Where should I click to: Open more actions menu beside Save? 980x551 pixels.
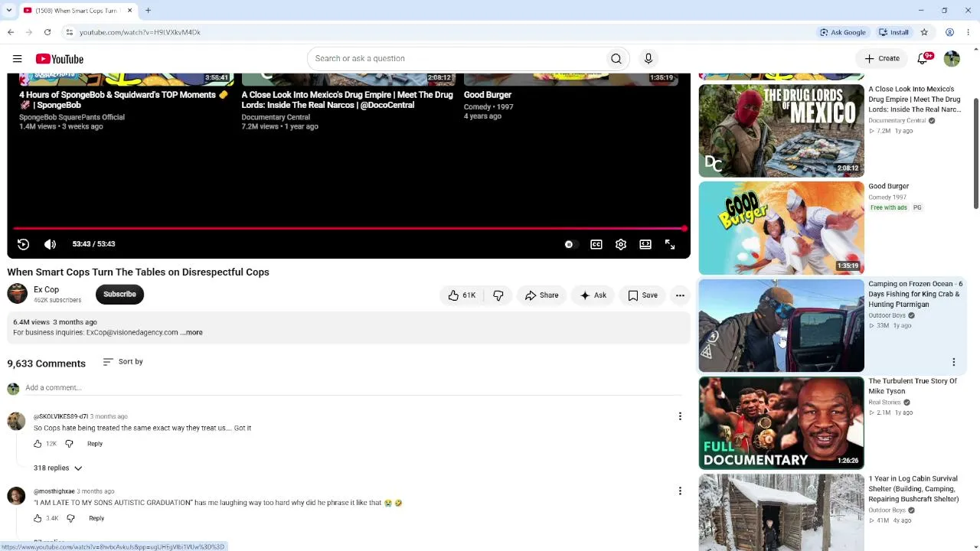(680, 295)
